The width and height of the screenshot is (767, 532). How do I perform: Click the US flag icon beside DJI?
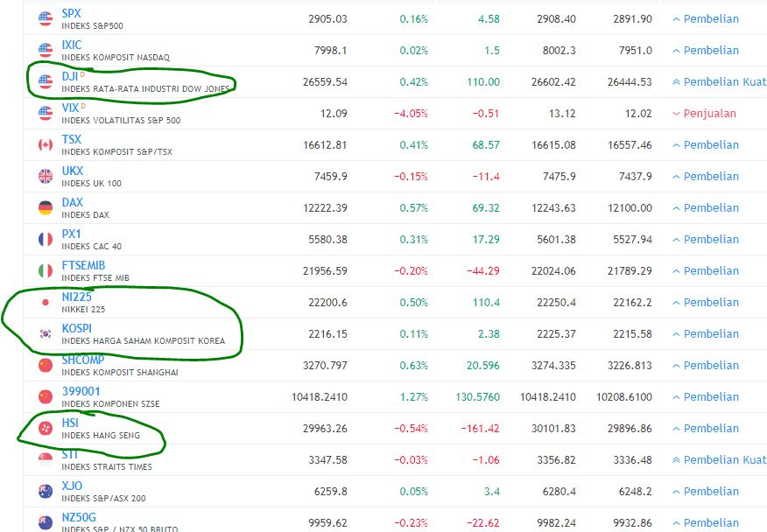pyautogui.click(x=45, y=81)
